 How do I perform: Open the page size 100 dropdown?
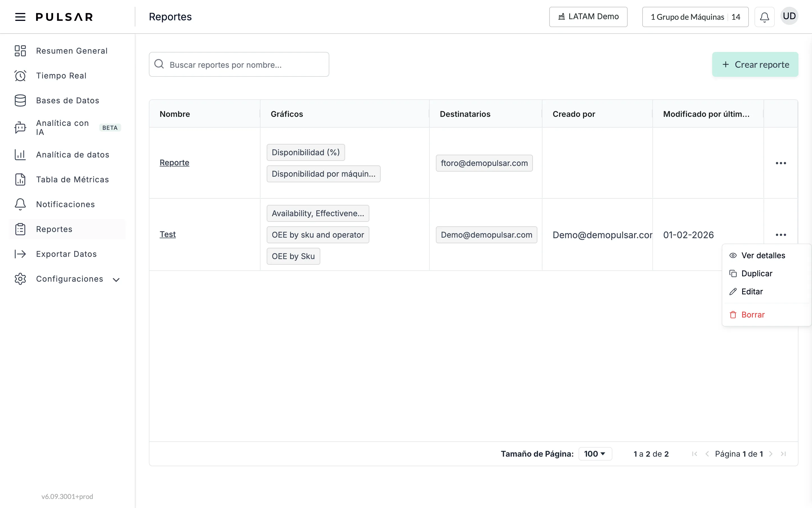click(x=595, y=454)
